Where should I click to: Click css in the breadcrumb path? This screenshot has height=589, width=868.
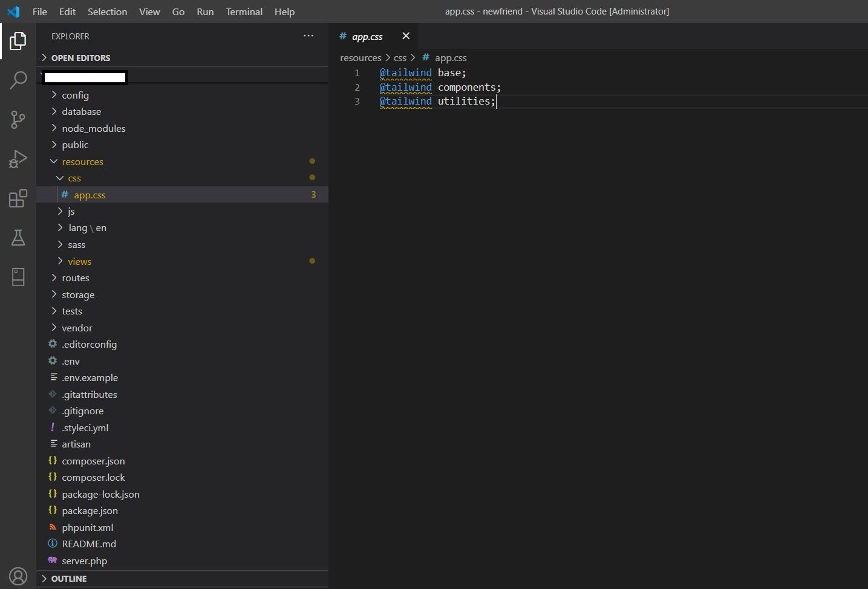pyautogui.click(x=400, y=57)
